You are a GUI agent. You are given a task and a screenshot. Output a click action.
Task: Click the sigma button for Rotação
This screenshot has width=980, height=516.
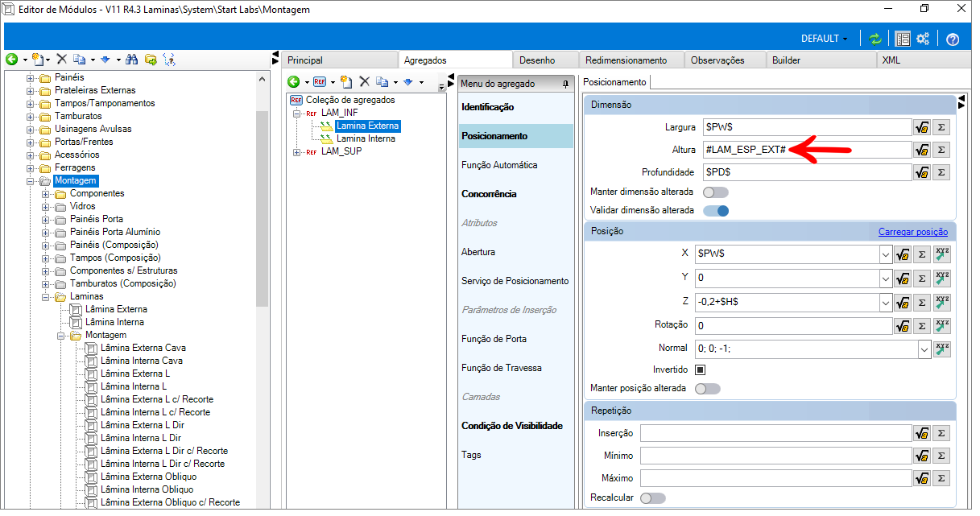[x=923, y=326]
